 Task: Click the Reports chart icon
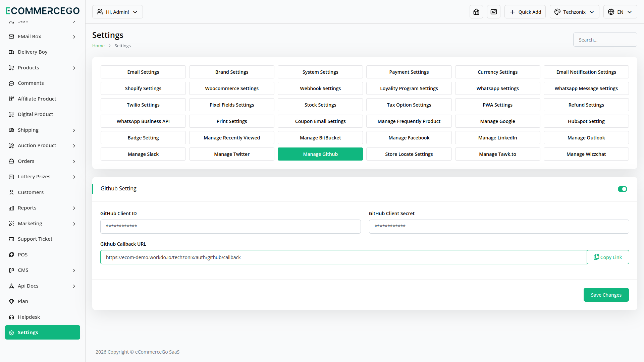[x=11, y=208]
